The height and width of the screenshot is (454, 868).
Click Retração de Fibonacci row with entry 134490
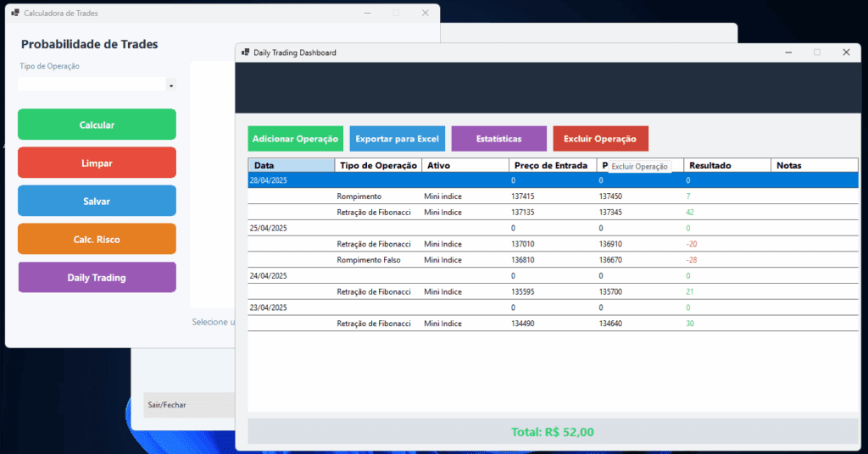tap(553, 324)
